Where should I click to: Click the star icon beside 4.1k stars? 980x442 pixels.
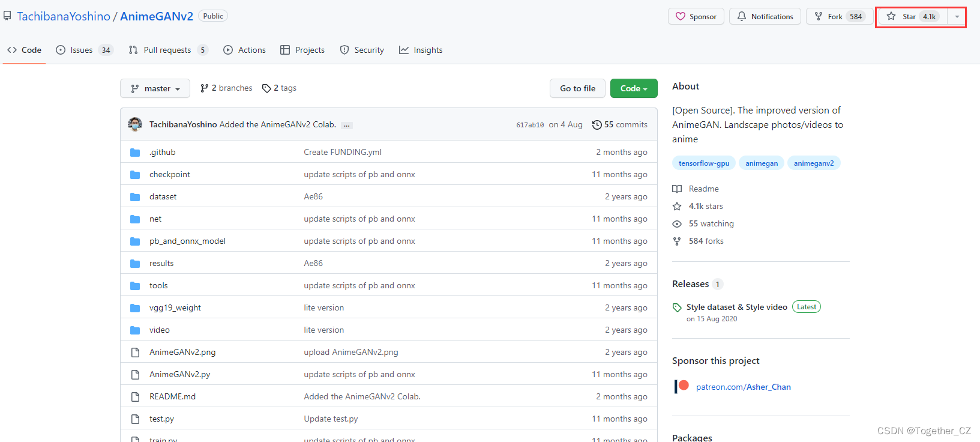[677, 206]
